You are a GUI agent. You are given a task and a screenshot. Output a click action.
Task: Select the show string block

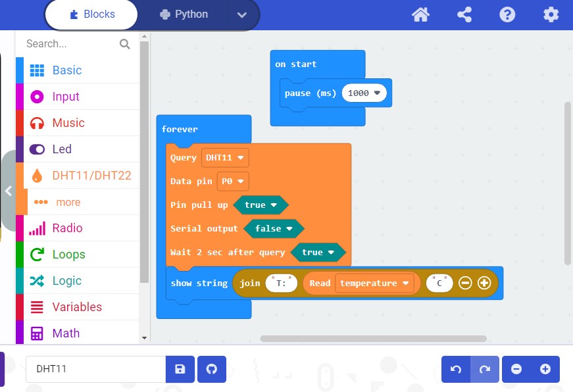199,283
